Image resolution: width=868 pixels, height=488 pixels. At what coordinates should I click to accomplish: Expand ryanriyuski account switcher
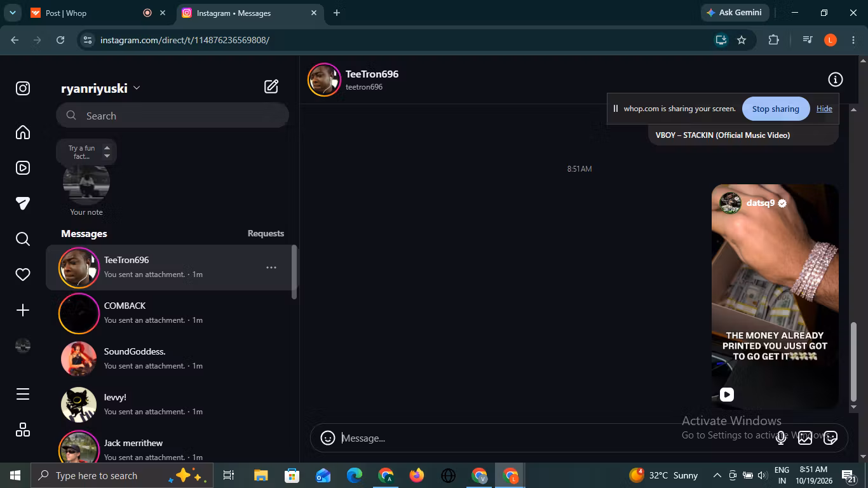point(137,88)
